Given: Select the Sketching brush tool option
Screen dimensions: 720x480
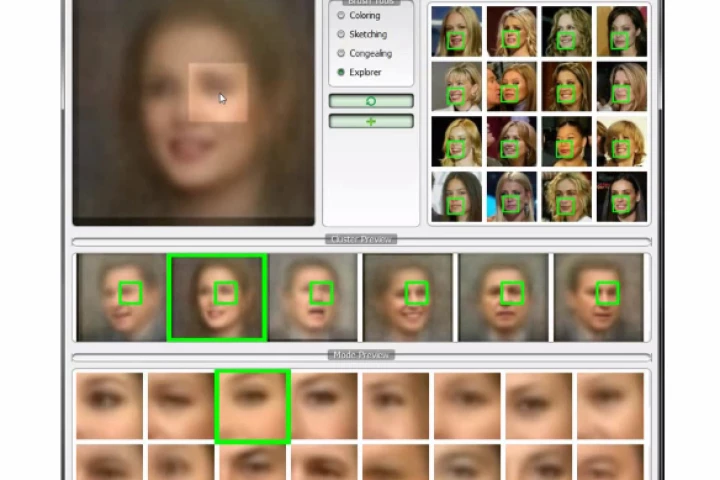Looking at the screenshot, I should pyautogui.click(x=341, y=34).
